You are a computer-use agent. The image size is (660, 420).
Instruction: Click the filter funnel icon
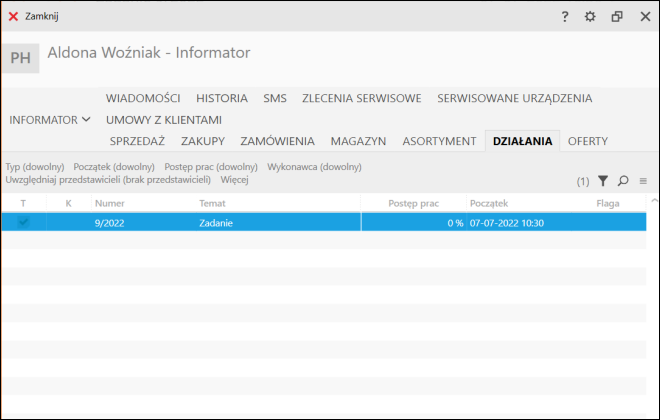[603, 181]
